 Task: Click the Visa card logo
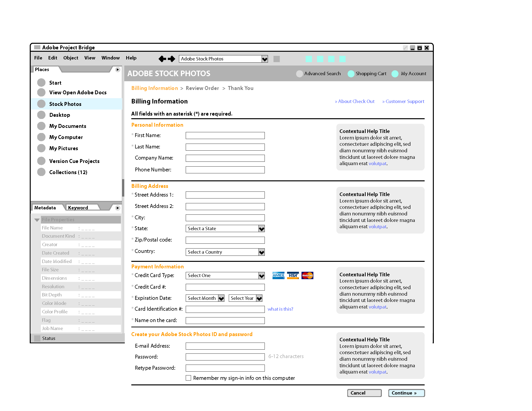pyautogui.click(x=293, y=275)
